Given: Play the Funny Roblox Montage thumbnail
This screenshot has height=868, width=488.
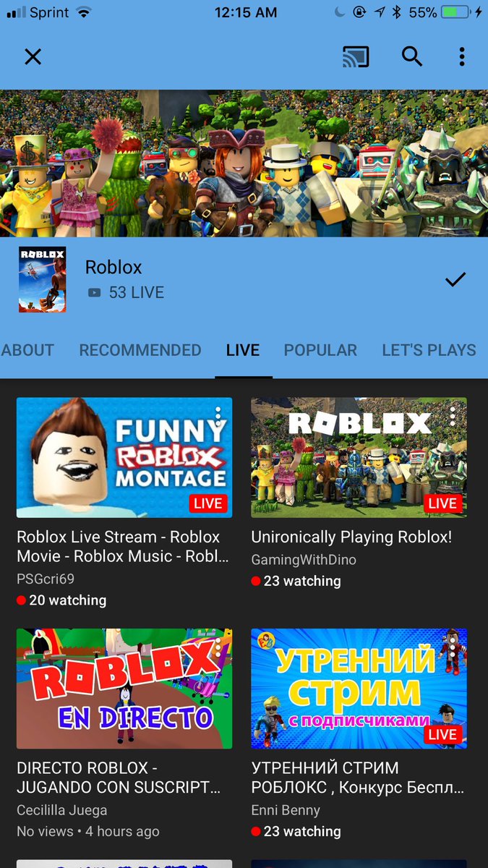Looking at the screenshot, I should coord(124,457).
